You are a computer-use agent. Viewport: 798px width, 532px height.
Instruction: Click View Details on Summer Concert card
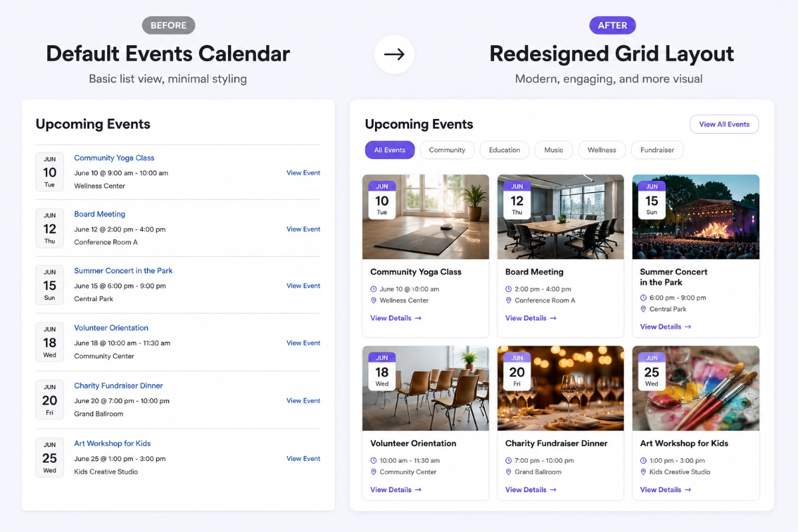[x=666, y=327]
